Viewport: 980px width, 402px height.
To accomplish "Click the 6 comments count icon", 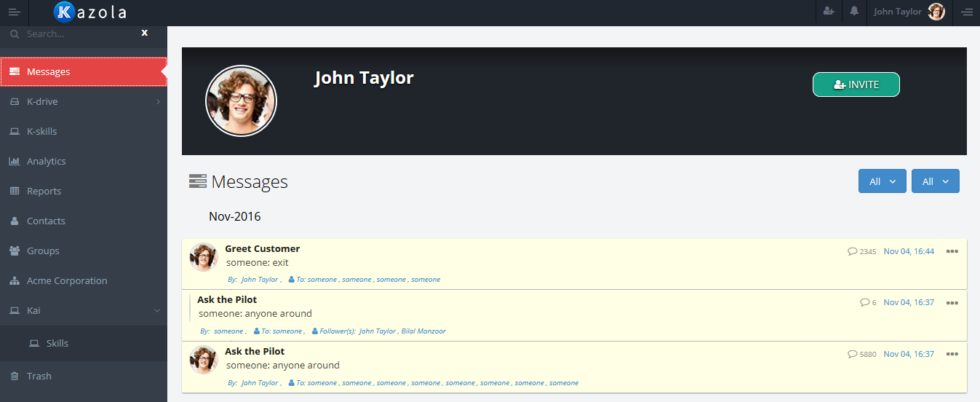I will 865,302.
